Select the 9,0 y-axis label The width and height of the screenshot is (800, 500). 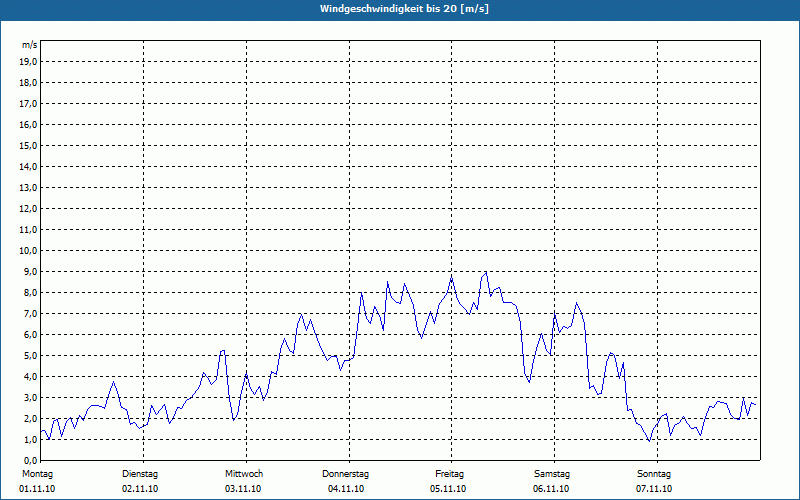[x=30, y=271]
